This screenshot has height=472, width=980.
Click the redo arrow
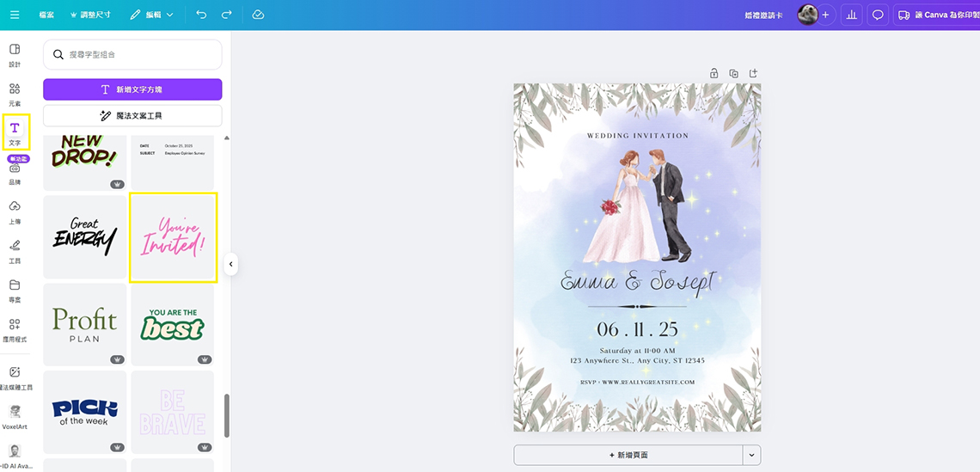point(227,15)
